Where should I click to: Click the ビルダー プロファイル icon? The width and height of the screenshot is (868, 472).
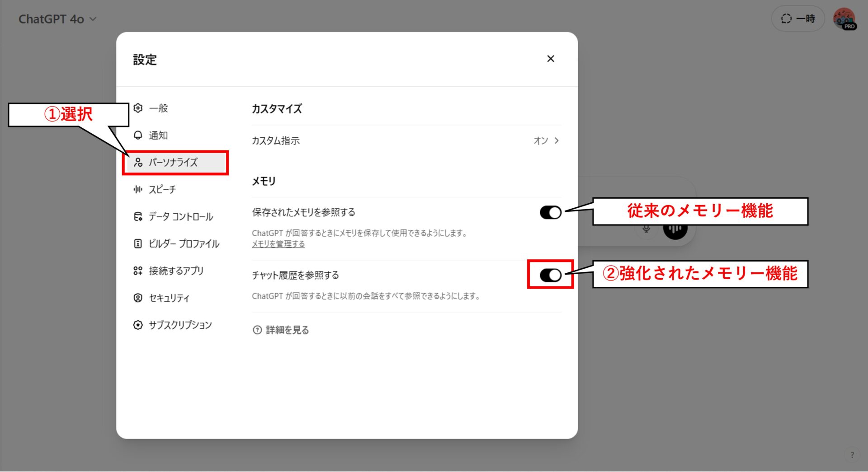tap(138, 243)
